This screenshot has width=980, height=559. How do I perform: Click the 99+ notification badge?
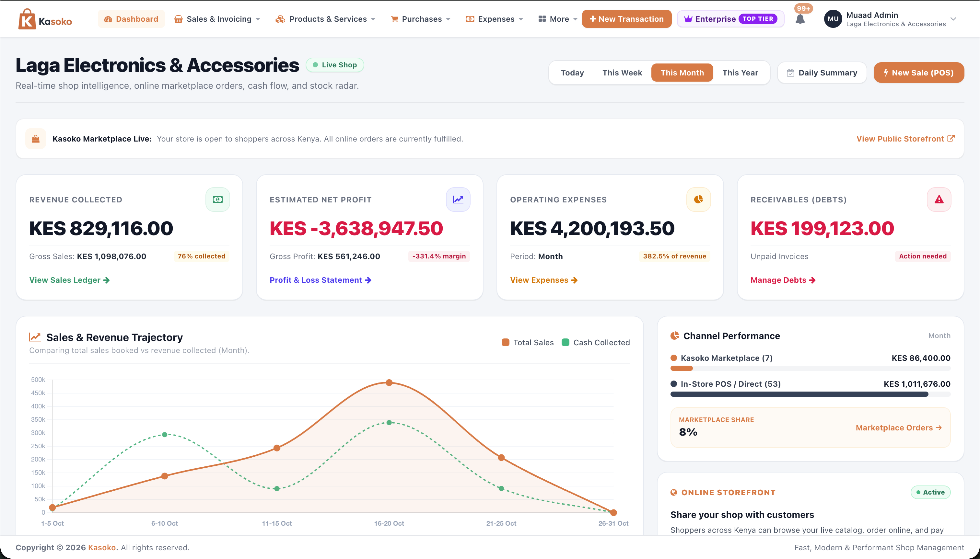[803, 8]
